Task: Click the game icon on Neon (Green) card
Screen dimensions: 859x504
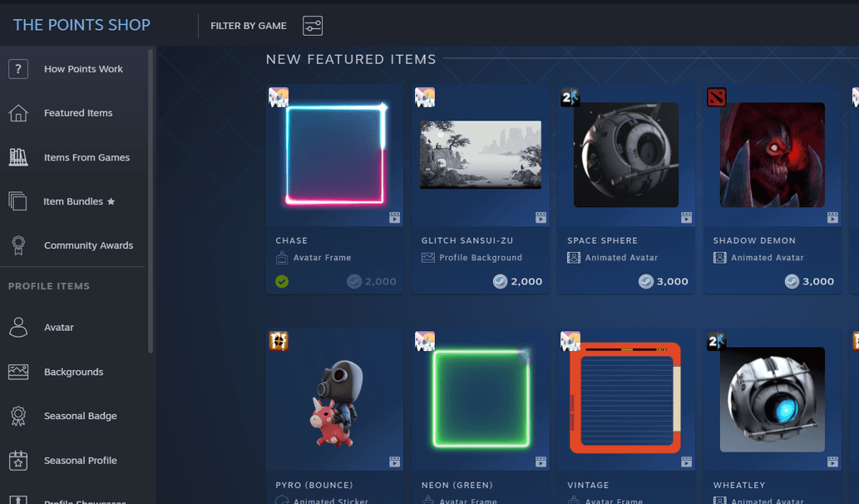Action: pos(425,341)
